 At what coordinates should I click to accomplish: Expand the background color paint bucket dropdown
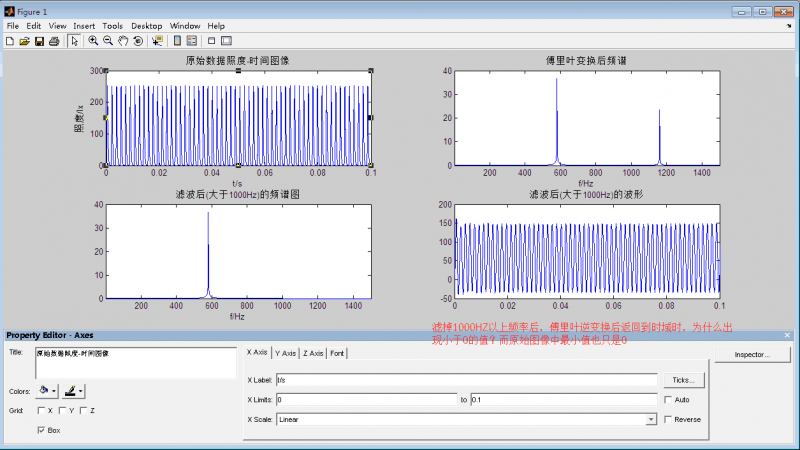pyautogui.click(x=55, y=391)
